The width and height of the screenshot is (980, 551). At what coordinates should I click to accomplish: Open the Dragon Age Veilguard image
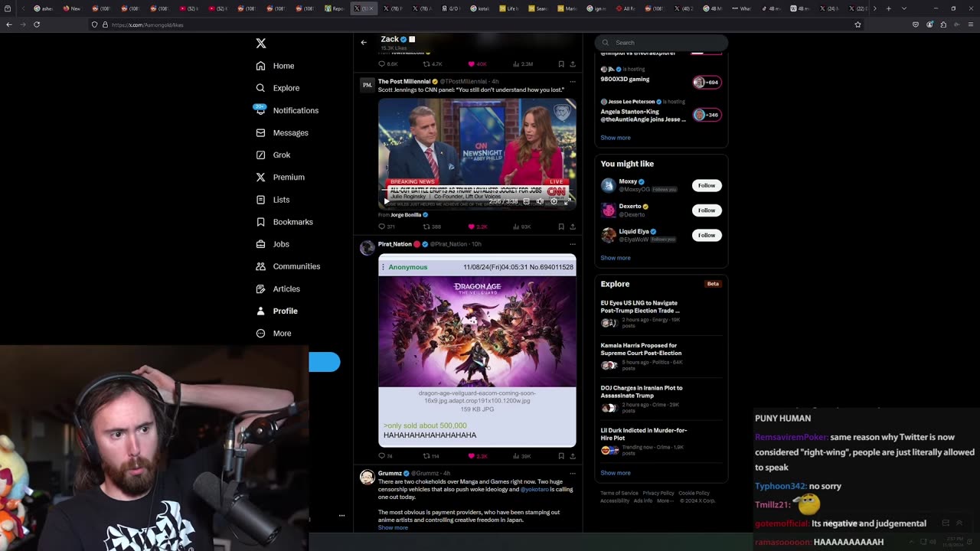pyautogui.click(x=477, y=331)
